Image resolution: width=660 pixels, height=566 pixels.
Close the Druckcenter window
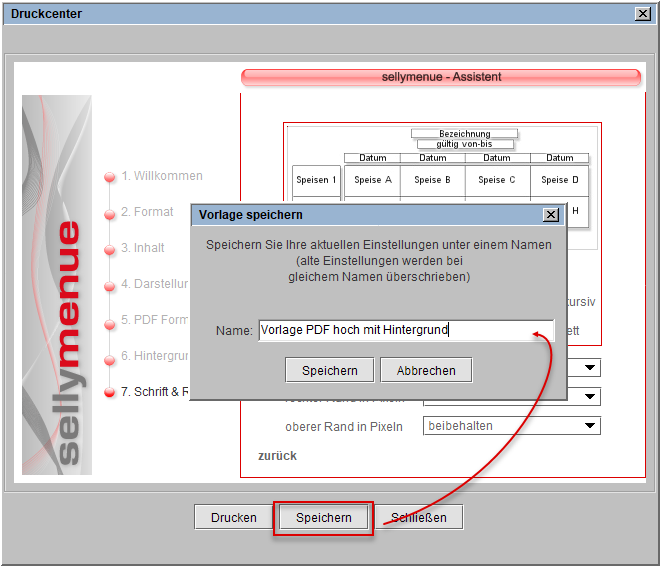(x=642, y=14)
